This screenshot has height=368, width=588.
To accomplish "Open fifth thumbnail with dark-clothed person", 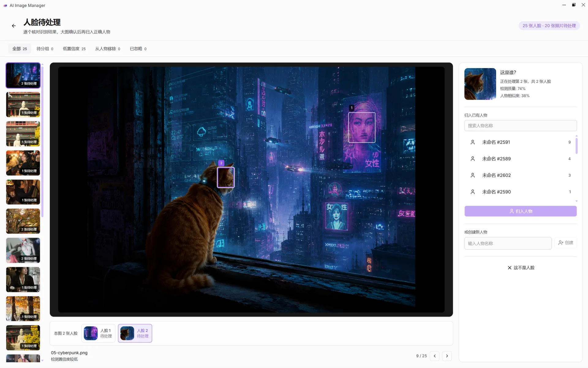I will (23, 192).
